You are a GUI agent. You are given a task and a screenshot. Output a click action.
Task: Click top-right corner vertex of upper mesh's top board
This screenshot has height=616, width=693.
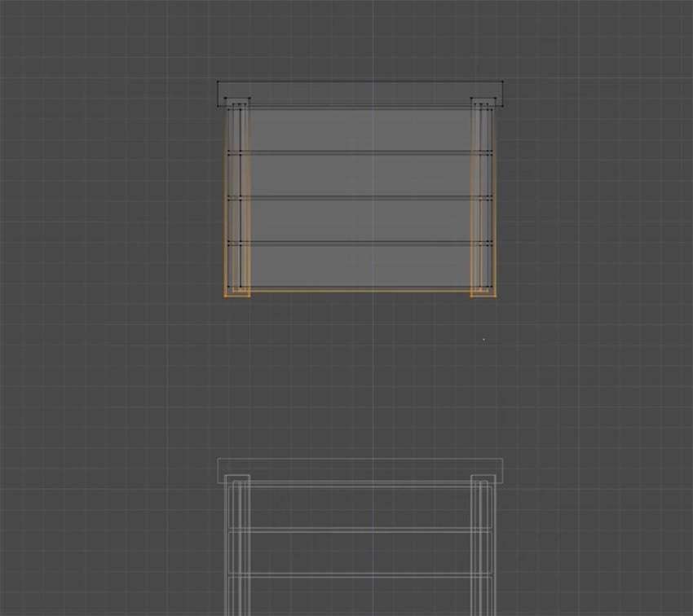[x=502, y=81]
